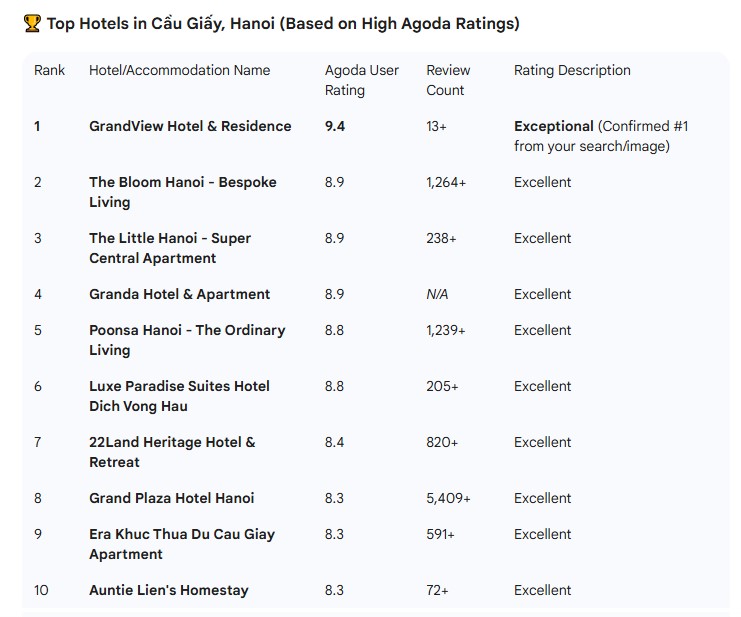This screenshot has height=617, width=741.
Task: Open GrandView Hotel & Residence entry
Action: coord(190,126)
